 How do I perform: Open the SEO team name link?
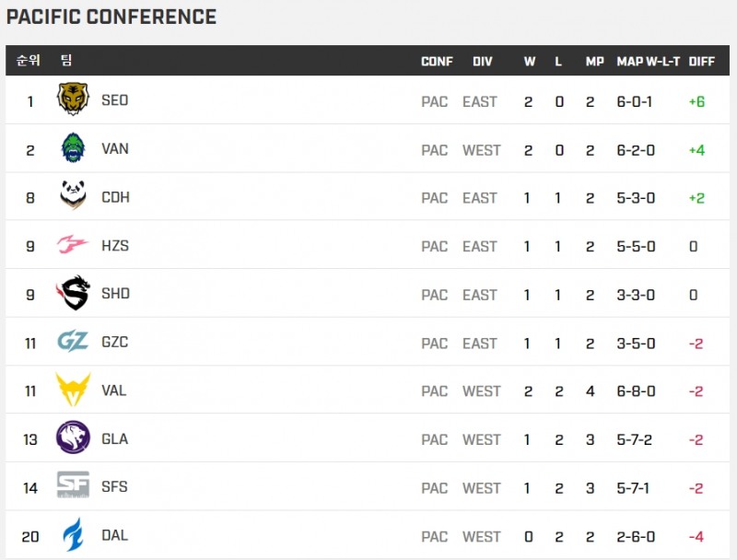click(114, 100)
